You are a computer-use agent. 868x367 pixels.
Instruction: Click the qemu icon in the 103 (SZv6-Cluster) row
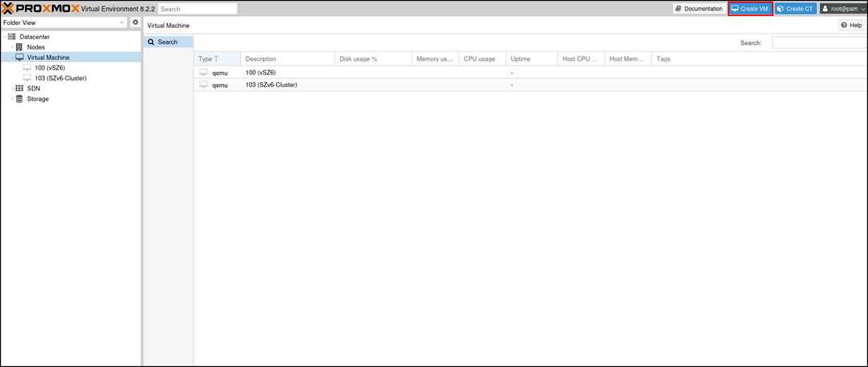click(x=203, y=86)
